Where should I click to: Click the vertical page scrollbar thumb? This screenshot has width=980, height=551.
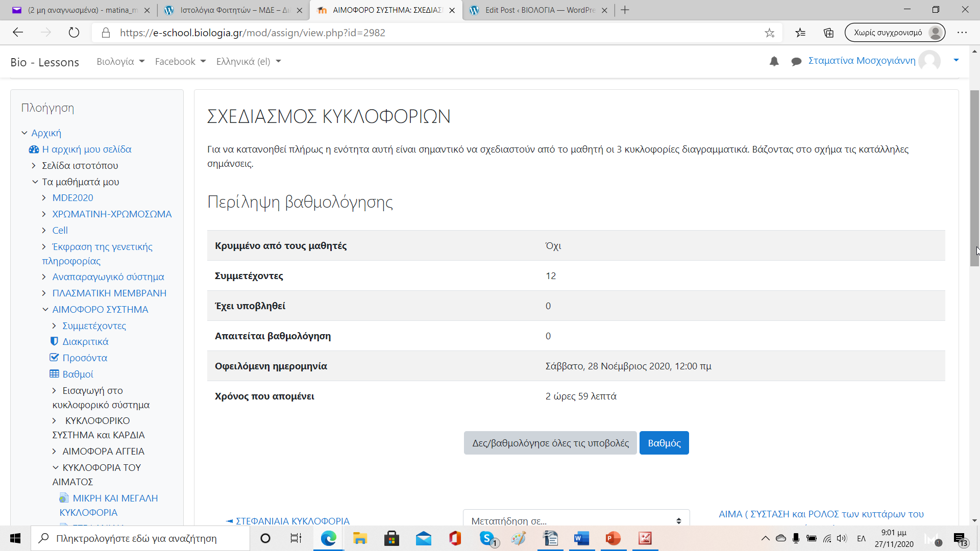pos(975,178)
